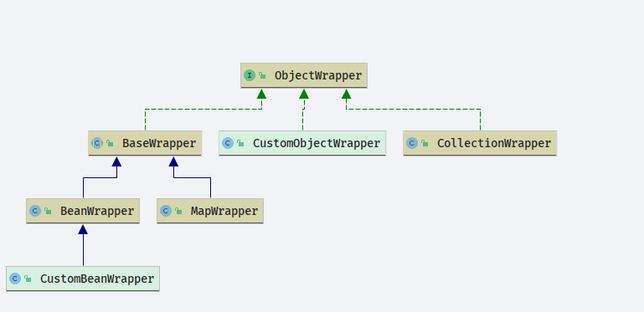Click the class icon on BeanWrapper node

coord(35,211)
